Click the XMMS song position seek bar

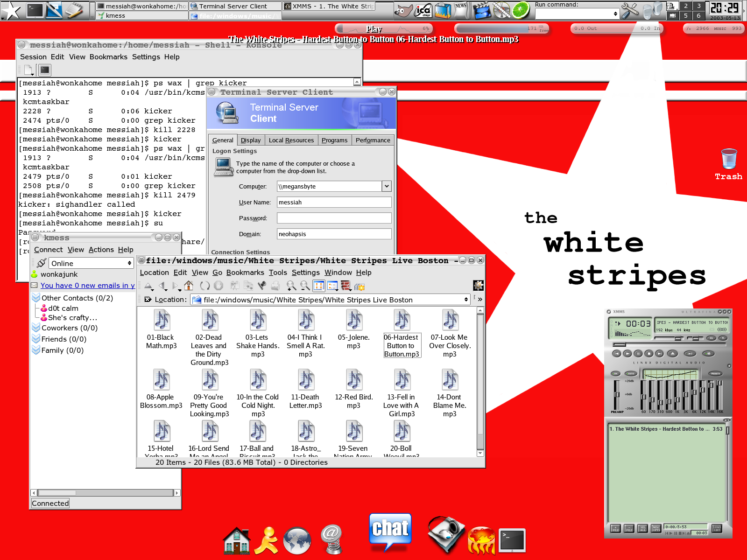tap(669, 344)
